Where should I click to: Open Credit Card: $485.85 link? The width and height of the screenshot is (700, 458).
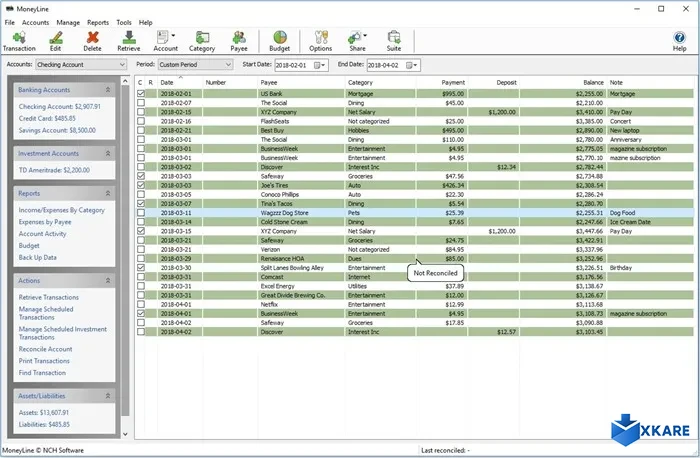click(x=47, y=118)
